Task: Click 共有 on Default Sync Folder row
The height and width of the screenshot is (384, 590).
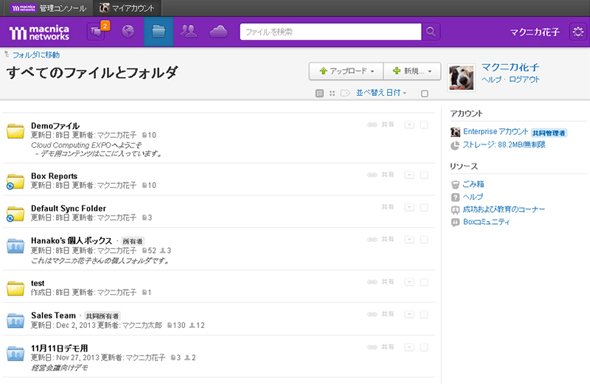Action: 388,207
